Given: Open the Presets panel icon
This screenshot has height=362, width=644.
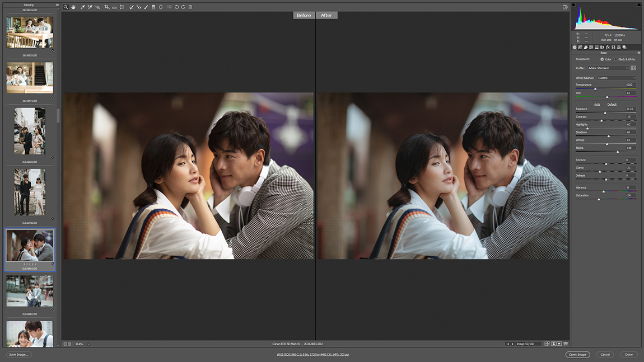Looking at the screenshot, I should click(x=619, y=47).
